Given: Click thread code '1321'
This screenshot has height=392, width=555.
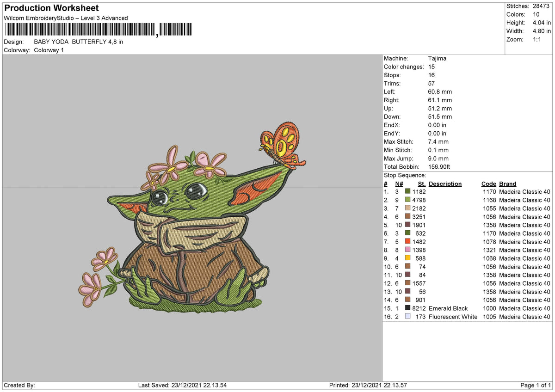Looking at the screenshot, I should [x=489, y=250].
